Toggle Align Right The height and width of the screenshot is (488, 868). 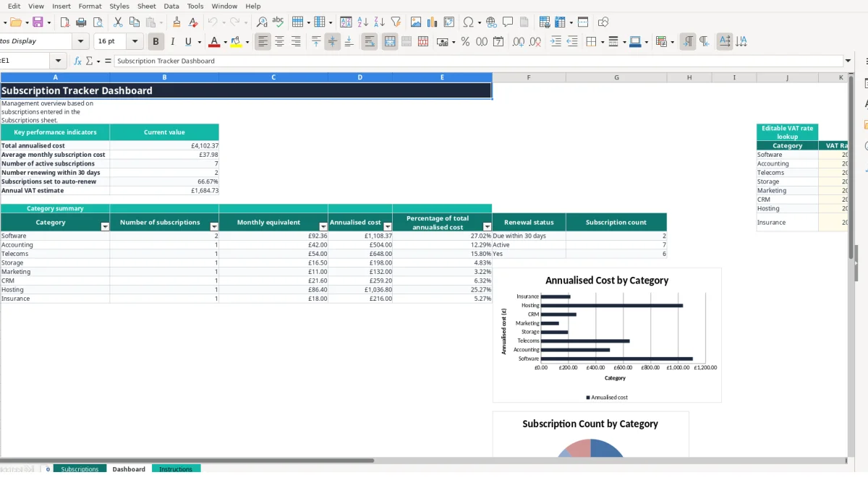tap(296, 42)
